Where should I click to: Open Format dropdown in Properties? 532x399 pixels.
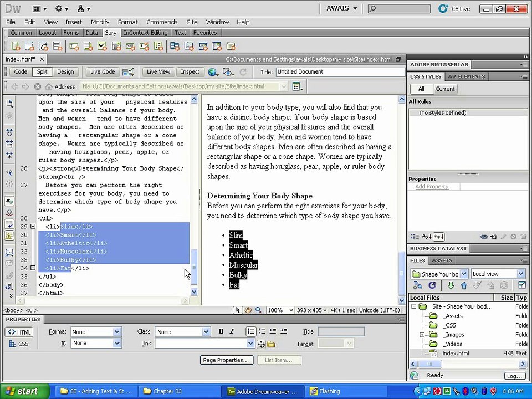[x=117, y=332]
